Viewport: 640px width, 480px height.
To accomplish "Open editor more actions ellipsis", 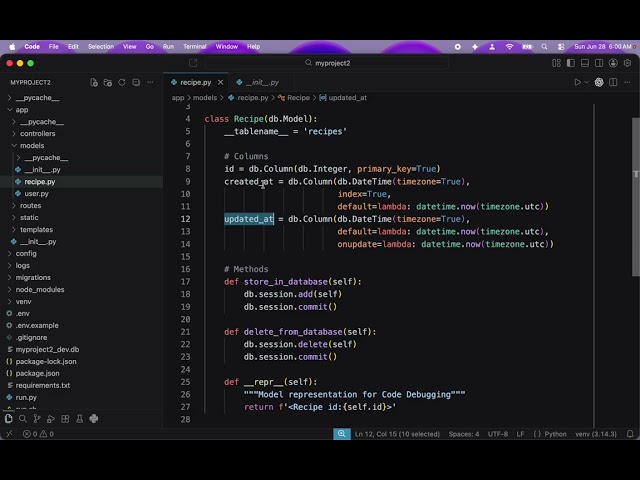I will (627, 82).
